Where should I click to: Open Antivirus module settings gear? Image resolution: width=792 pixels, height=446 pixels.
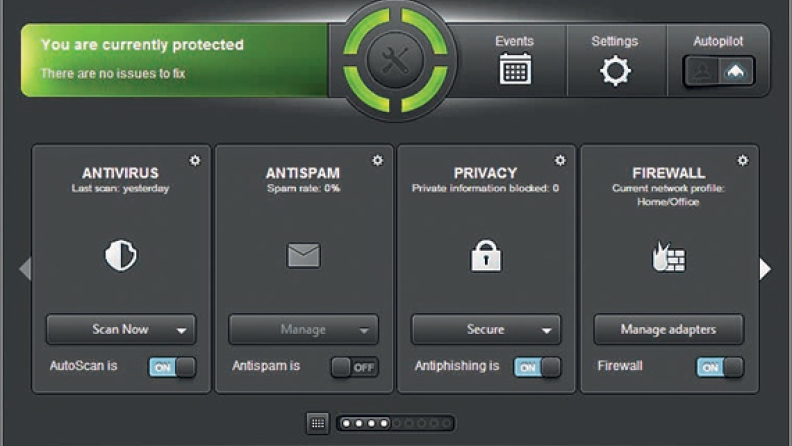tap(195, 161)
